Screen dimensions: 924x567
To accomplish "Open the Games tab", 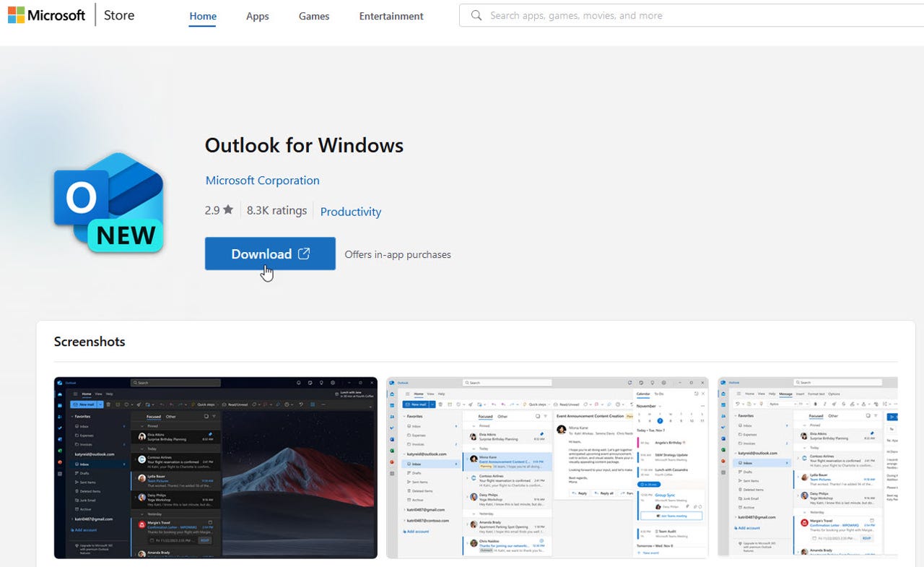I will click(x=314, y=16).
